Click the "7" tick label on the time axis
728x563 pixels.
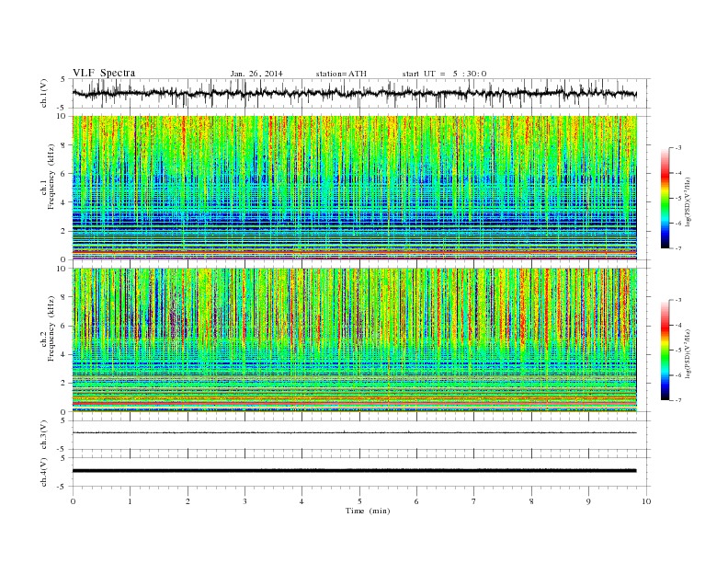point(474,501)
